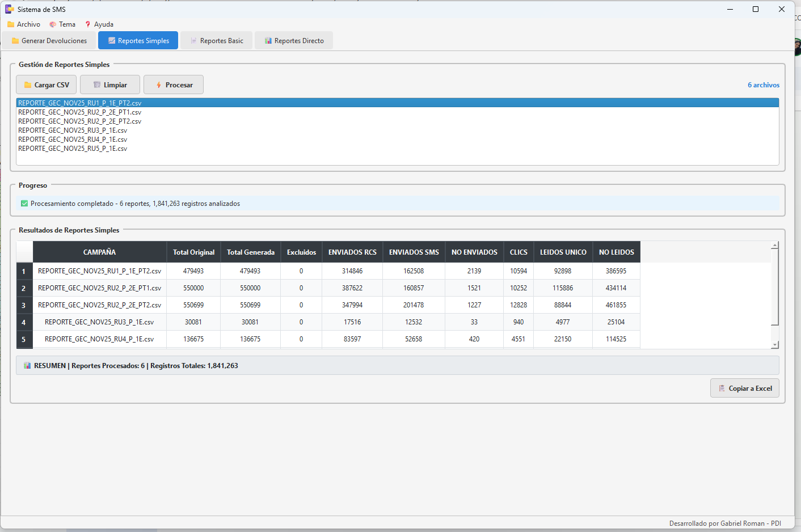Image resolution: width=801 pixels, height=532 pixels.
Task: Click the Sistema de SMS app icon
Action: coord(9,9)
